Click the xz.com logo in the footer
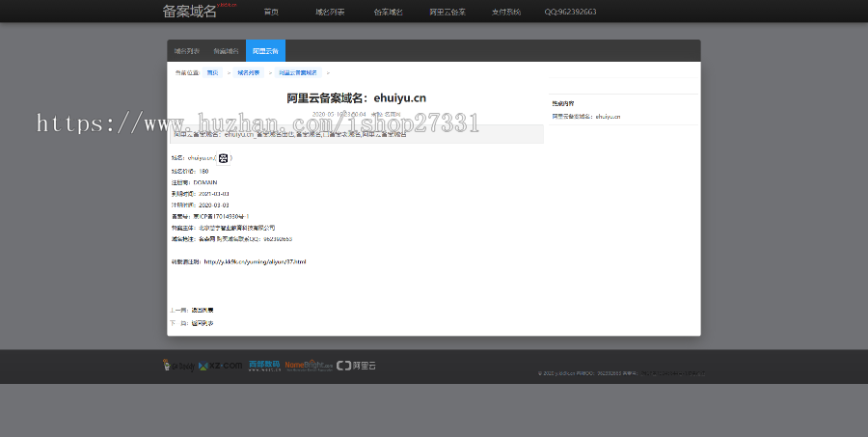This screenshot has height=437, width=868. point(220,366)
